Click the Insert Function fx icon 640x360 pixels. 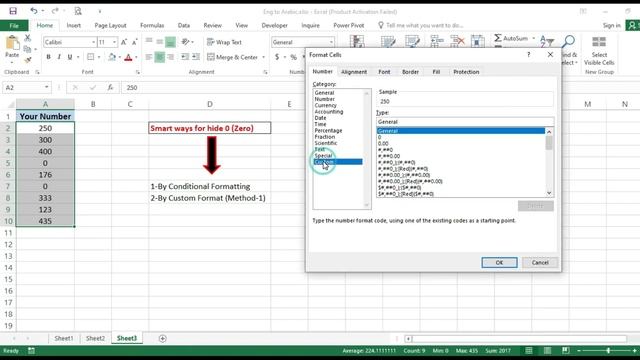[x=110, y=87]
